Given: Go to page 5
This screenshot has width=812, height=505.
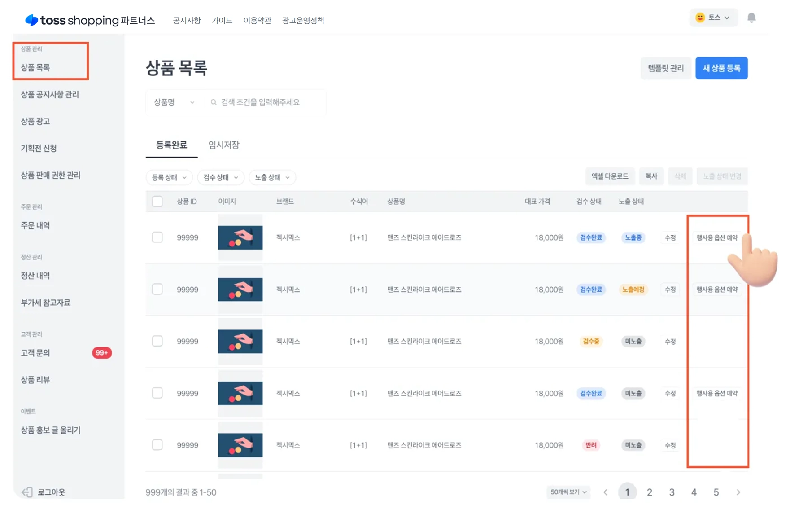Looking at the screenshot, I should point(716,492).
